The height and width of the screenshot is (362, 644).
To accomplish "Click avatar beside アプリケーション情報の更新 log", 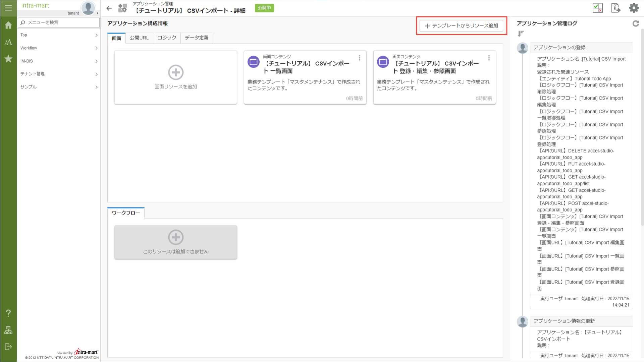I will (523, 321).
